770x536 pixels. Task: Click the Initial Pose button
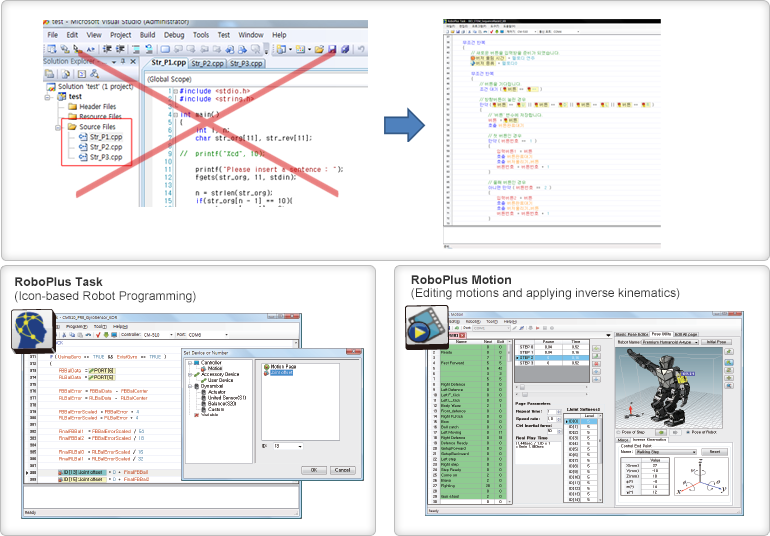click(716, 342)
